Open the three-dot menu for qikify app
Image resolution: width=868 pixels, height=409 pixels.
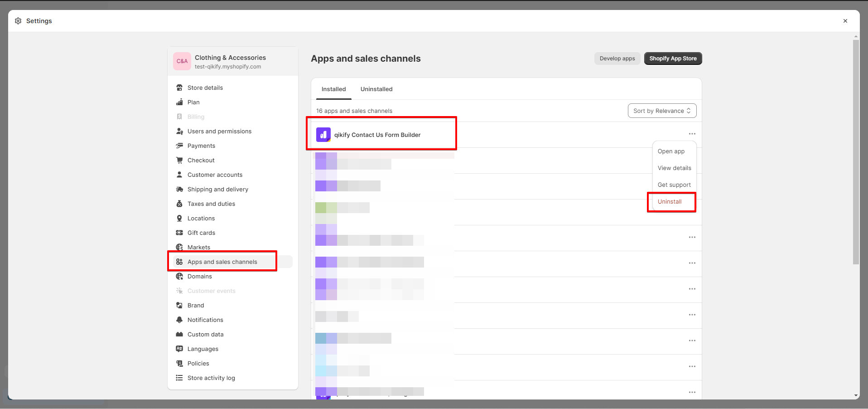click(x=692, y=134)
